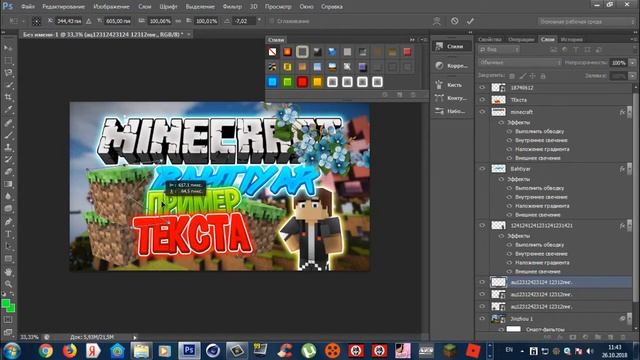Image resolution: width=640 pixels, height=360 pixels.
Task: Collapse effects of the minecraft layer
Action: [629, 112]
